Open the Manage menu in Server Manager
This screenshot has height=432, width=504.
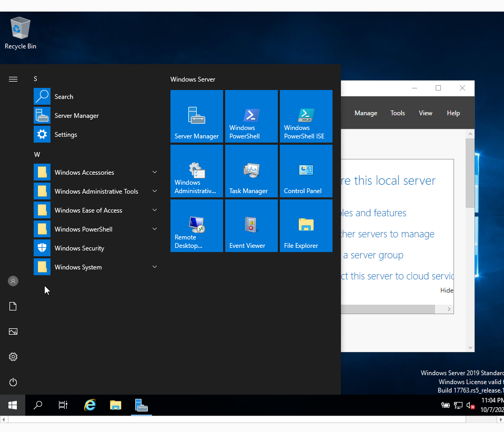click(366, 113)
